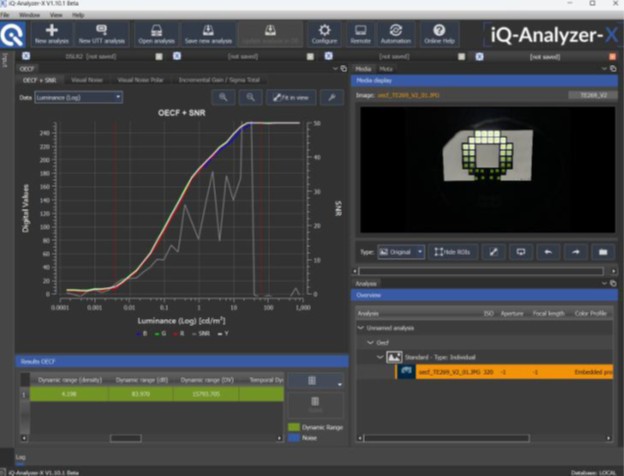Collapse the Standard Type Individual node
The width and height of the screenshot is (624, 476).
click(380, 357)
